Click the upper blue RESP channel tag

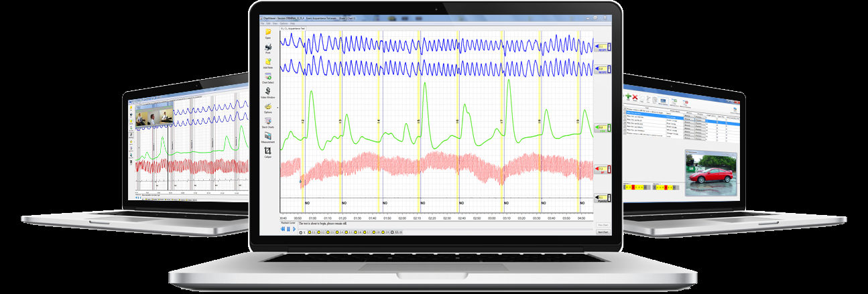point(601,48)
